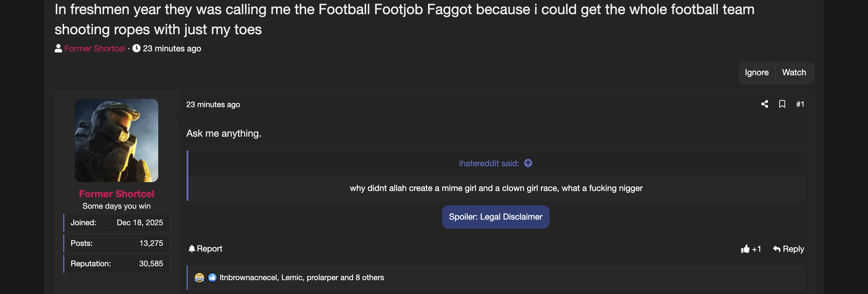
Task: Jump to quoted post via up-arrow icon
Action: click(528, 163)
